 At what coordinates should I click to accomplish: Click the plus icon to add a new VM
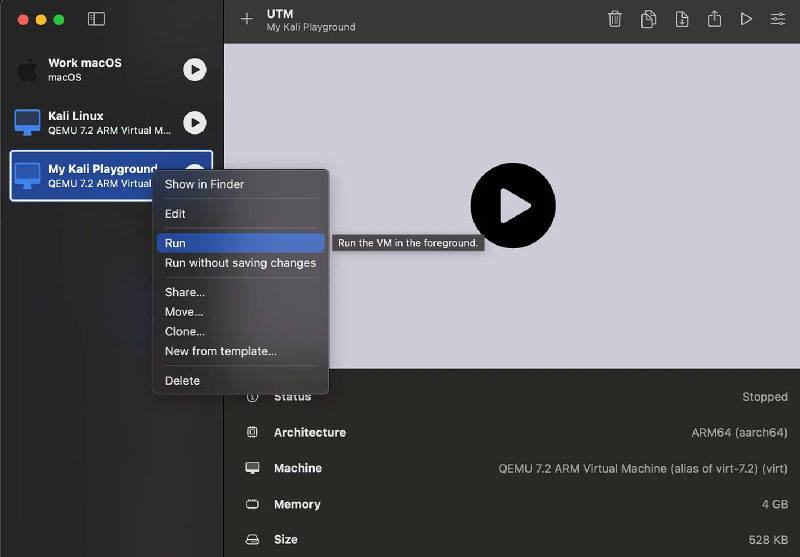[x=247, y=19]
